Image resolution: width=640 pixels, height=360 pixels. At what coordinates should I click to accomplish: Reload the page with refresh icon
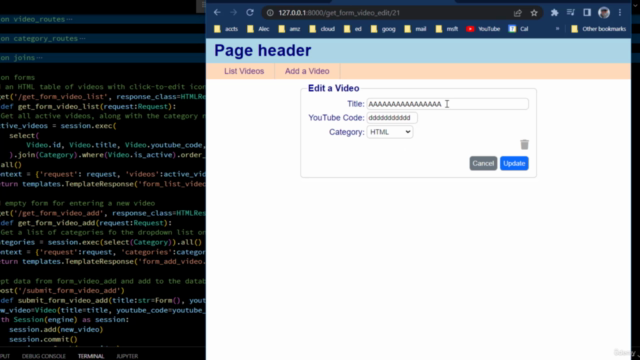click(250, 13)
